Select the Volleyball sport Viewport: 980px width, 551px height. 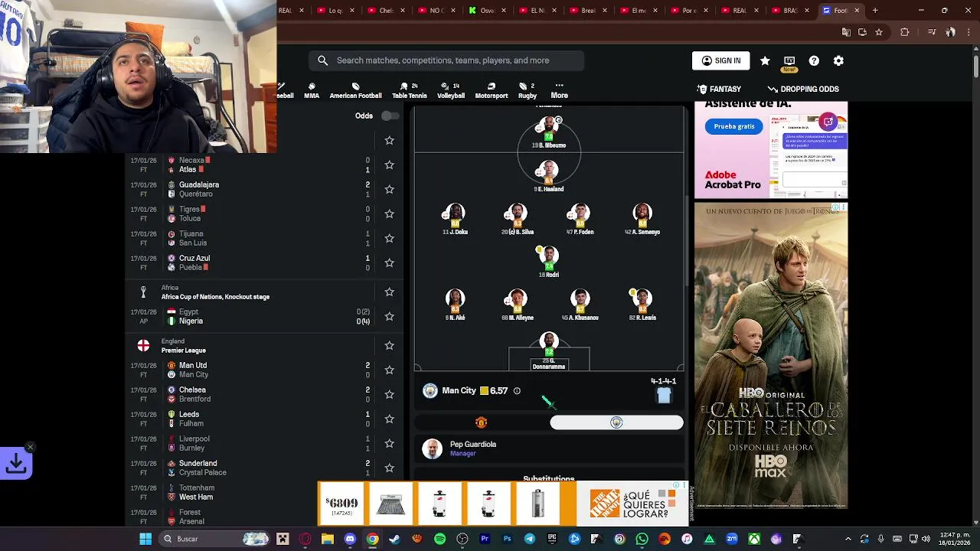(x=451, y=90)
